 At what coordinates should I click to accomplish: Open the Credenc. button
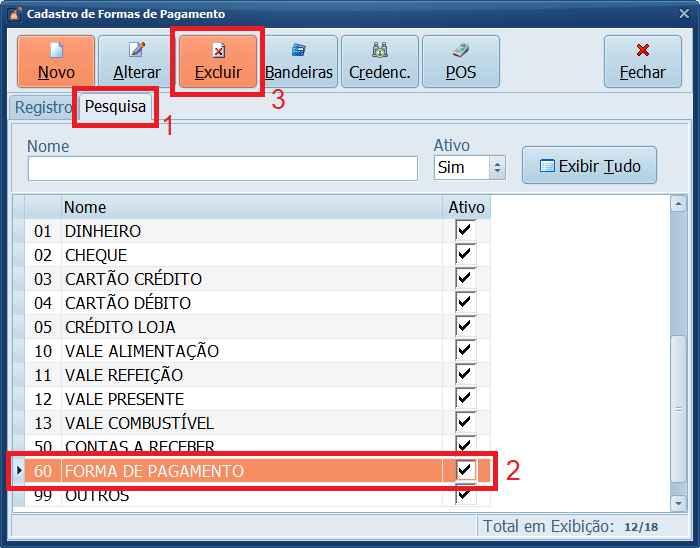click(x=380, y=61)
